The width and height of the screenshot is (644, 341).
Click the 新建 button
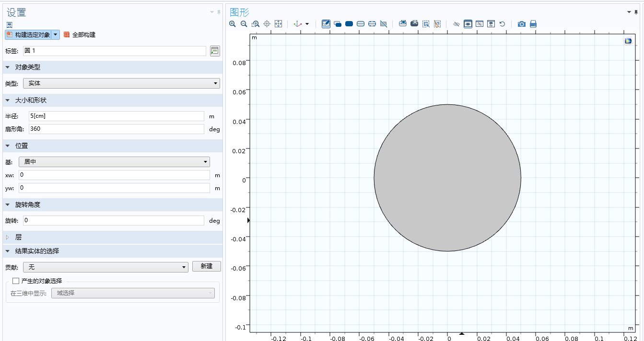[207, 266]
